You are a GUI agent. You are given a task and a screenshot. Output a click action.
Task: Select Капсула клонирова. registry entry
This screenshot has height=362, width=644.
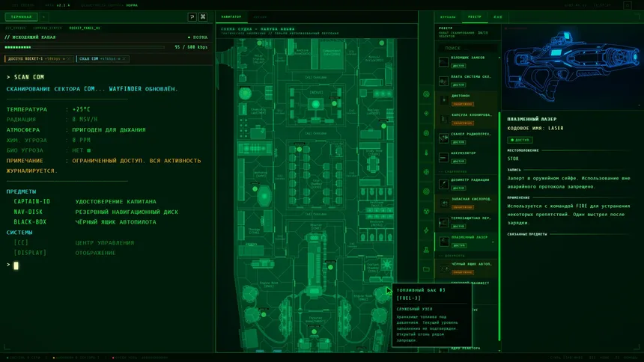click(468, 119)
